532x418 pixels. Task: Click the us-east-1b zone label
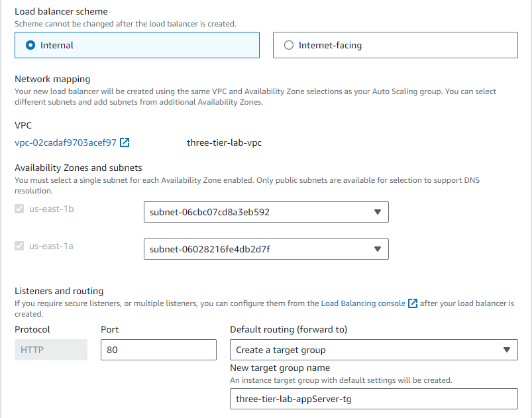tap(51, 209)
